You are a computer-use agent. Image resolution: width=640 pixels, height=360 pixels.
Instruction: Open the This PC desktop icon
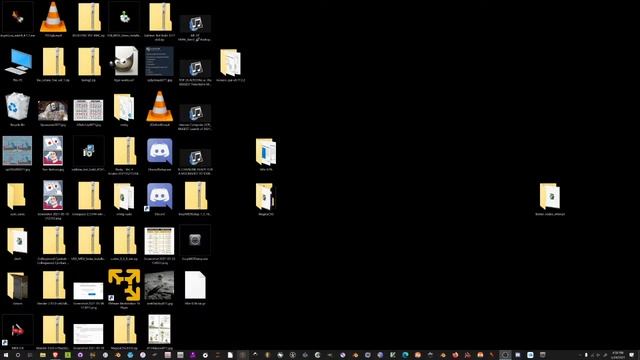coord(18,62)
